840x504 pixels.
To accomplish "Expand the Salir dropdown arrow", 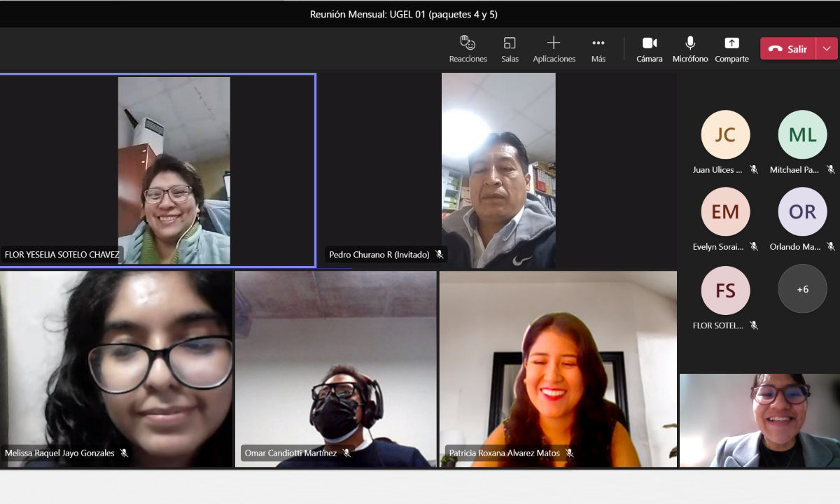I will [x=827, y=48].
